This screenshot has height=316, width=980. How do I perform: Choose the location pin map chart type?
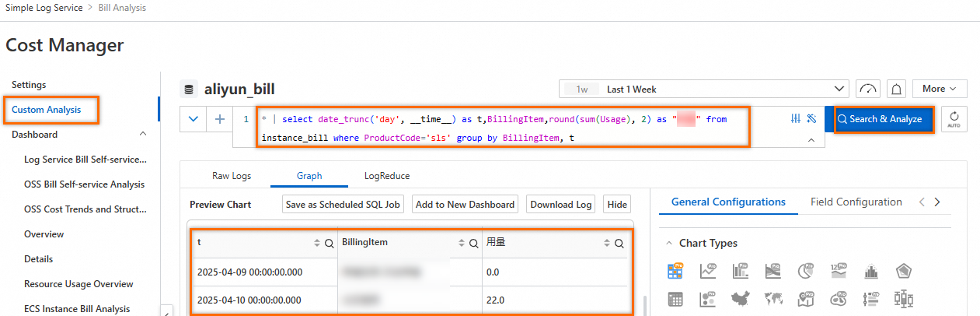(804, 299)
